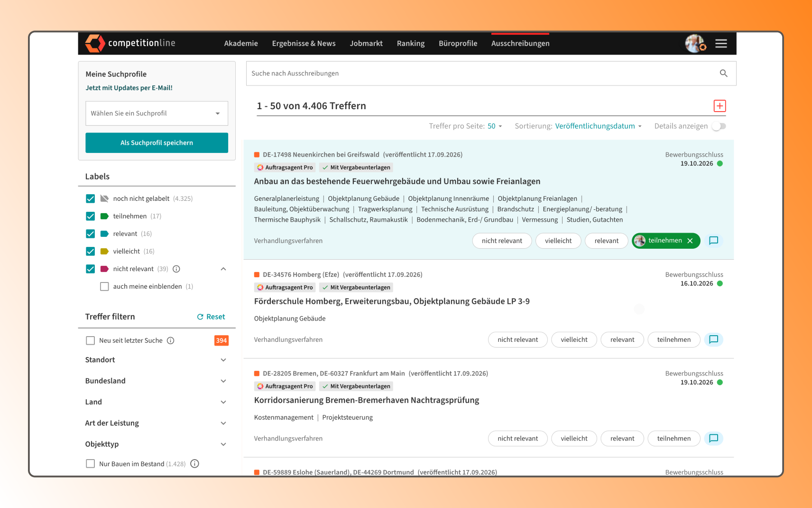
Task: Open Treffer pro Seite dropdown
Action: [x=495, y=126]
